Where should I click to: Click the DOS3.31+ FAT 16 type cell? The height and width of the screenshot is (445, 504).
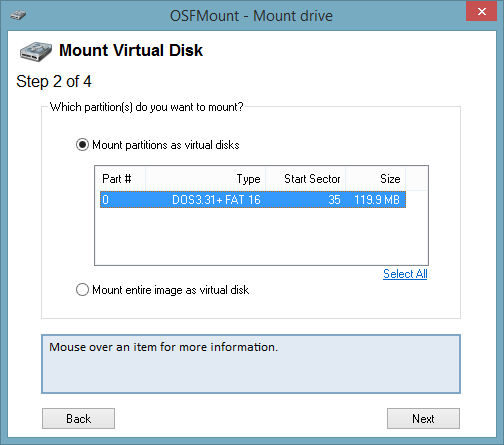coord(216,199)
